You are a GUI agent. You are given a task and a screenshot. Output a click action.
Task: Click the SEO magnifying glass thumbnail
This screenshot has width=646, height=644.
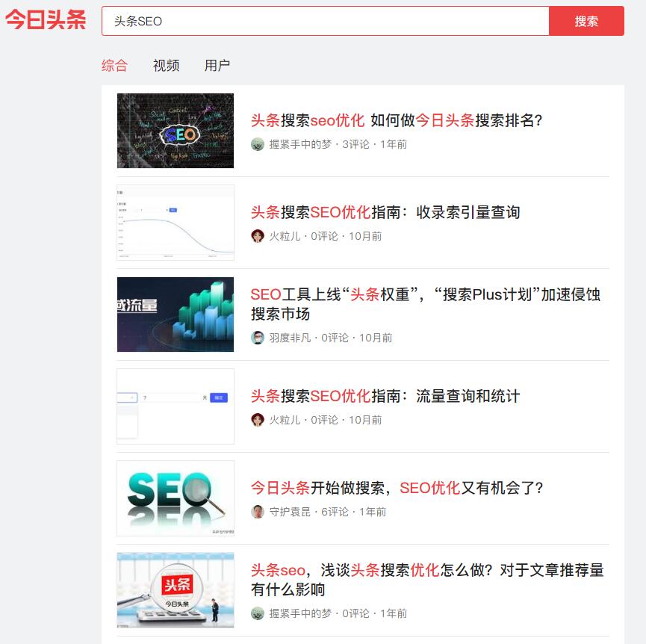[x=175, y=498]
